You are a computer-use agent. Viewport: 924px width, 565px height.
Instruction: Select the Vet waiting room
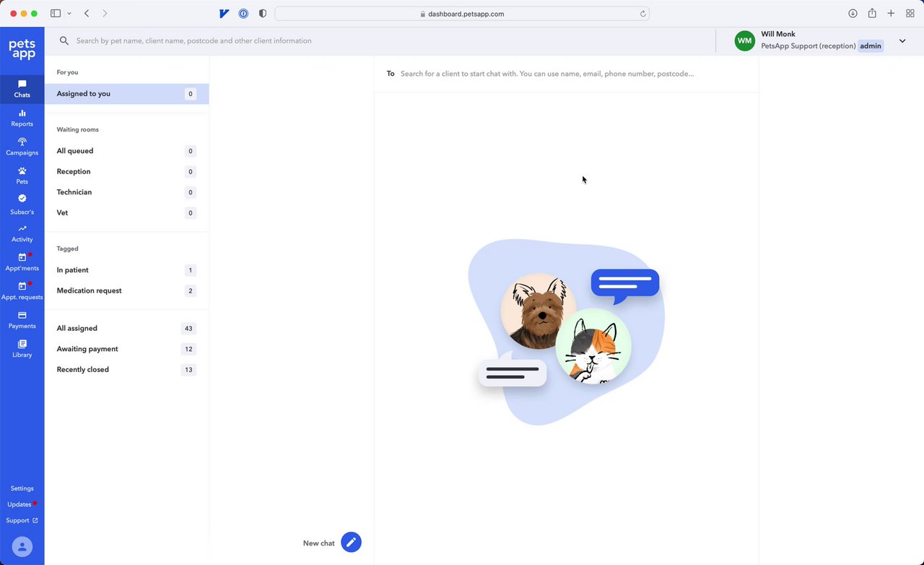(127, 213)
